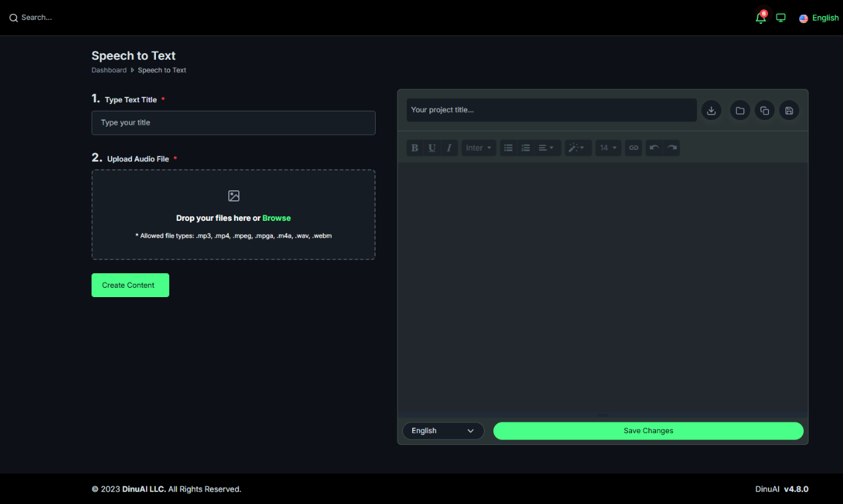Screen dimensions: 843x504
Task: Insert a hyperlink with the link icon
Action: coord(633,147)
